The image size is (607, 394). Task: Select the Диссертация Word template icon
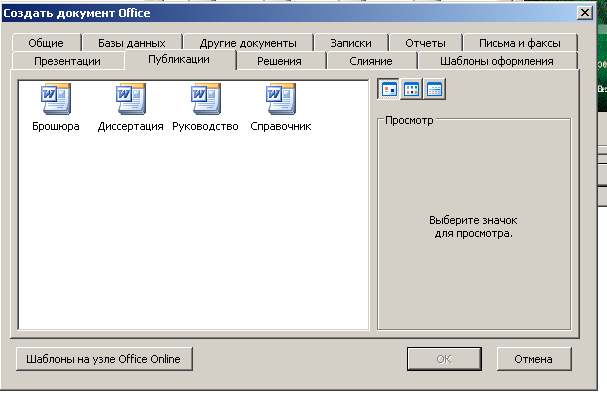pos(130,99)
